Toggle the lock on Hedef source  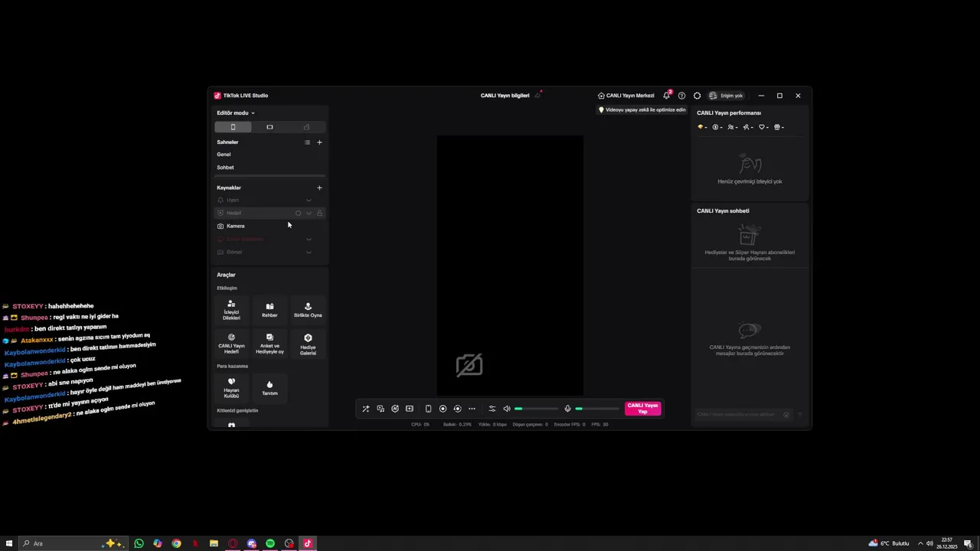[319, 213]
